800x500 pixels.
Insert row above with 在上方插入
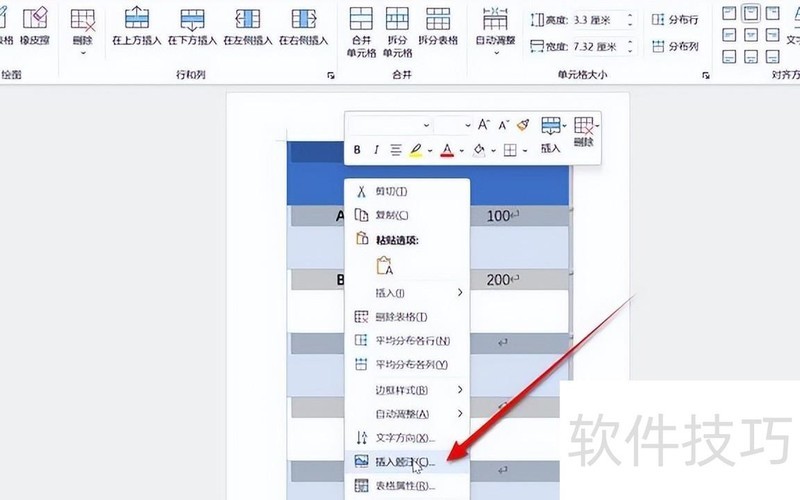coord(136,26)
